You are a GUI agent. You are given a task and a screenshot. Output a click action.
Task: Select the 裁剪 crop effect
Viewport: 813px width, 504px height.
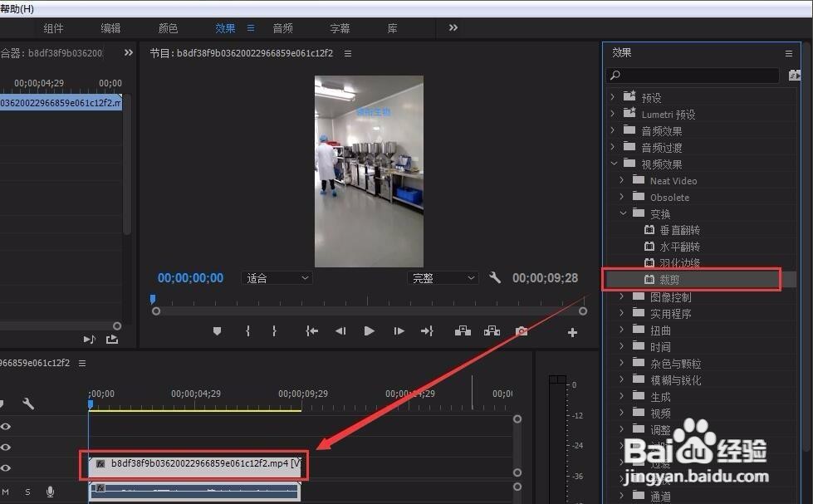[669, 280]
